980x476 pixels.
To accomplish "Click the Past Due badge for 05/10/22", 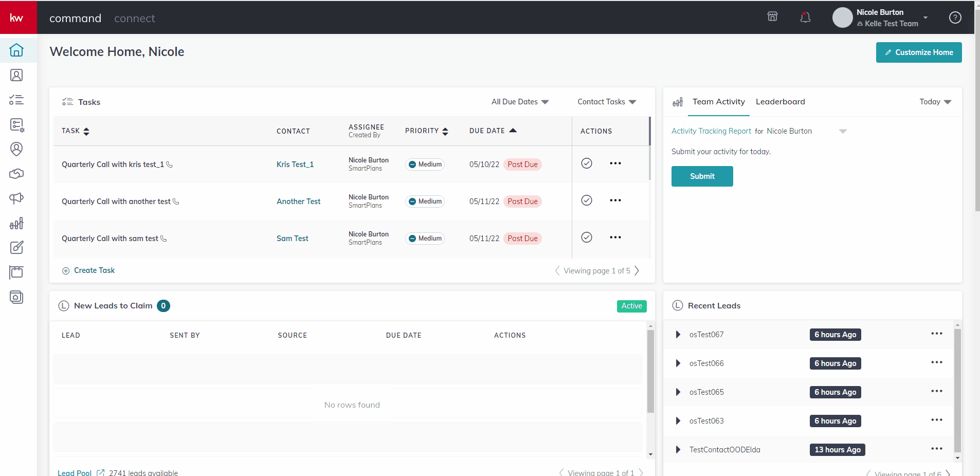I will [522, 164].
